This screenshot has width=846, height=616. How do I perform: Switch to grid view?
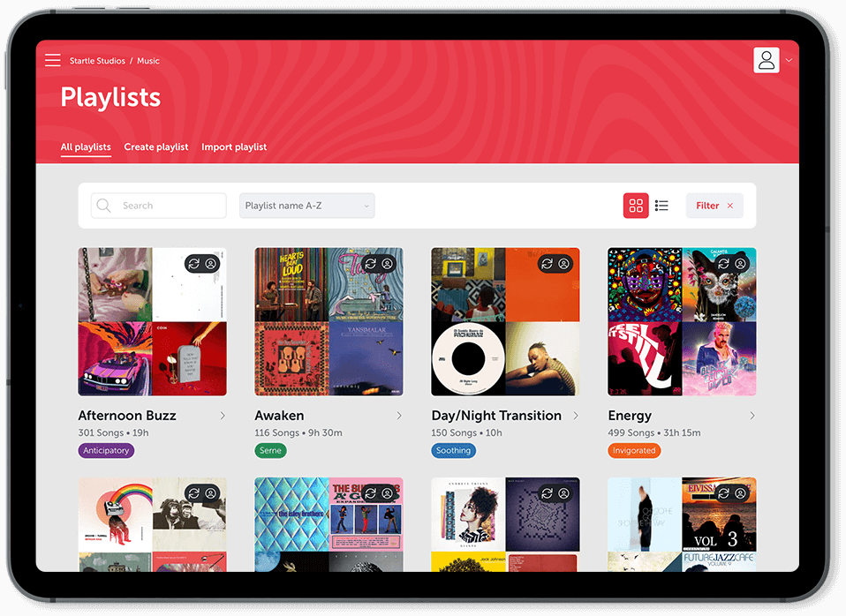click(636, 206)
